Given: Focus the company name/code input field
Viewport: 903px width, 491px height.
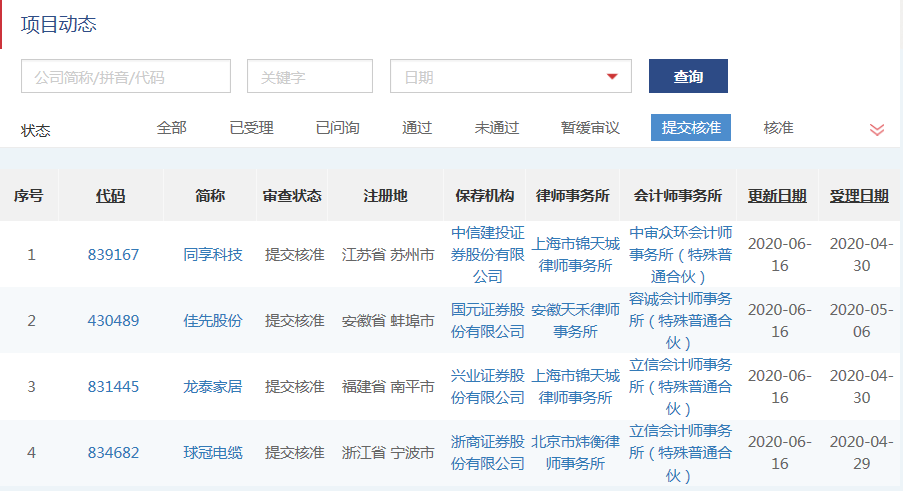Looking at the screenshot, I should click(126, 77).
